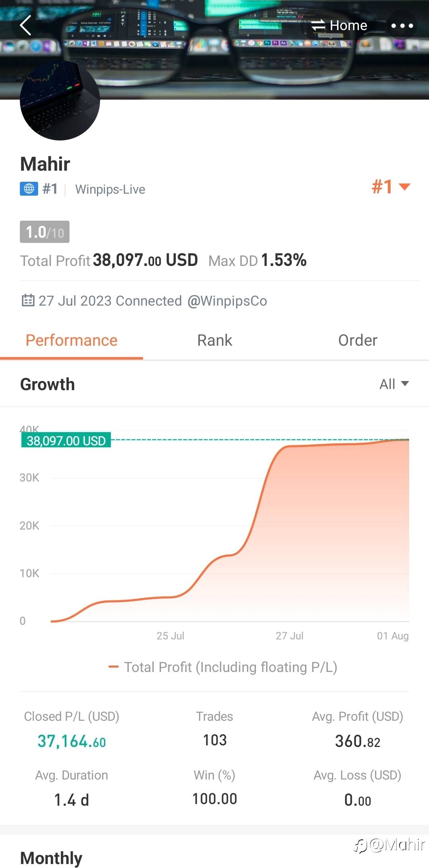Tap the Closed P/L value 37,164.60
The height and width of the screenshot is (868, 429).
click(x=71, y=741)
